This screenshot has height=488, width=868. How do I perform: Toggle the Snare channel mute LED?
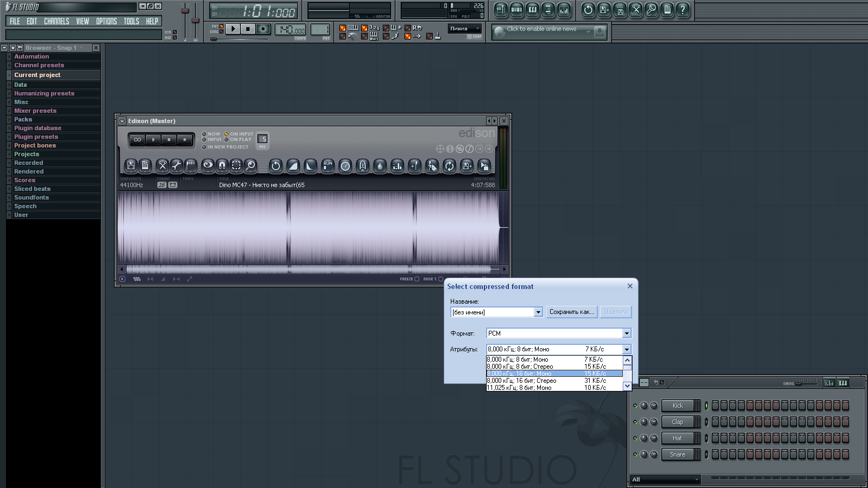pyautogui.click(x=635, y=454)
